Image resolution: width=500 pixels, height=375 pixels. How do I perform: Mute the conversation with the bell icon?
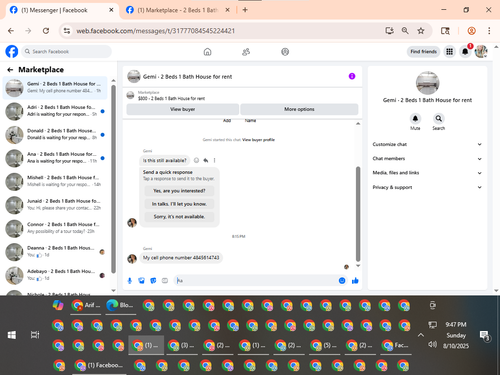[x=415, y=118]
